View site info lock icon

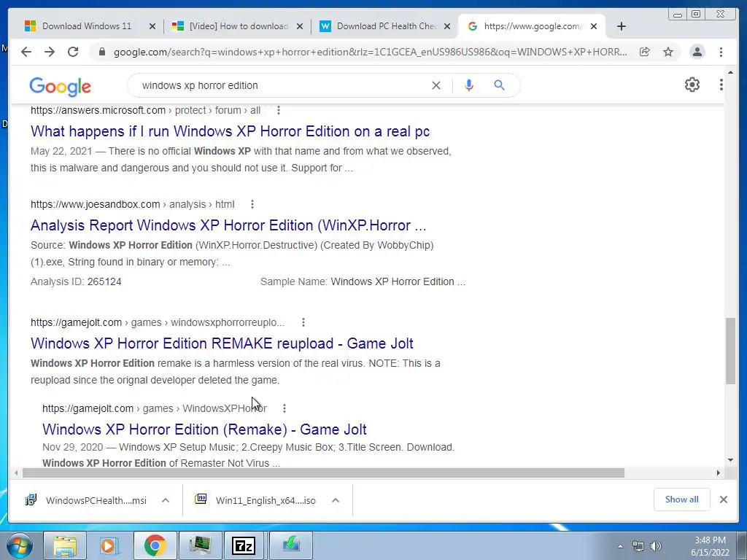(101, 52)
